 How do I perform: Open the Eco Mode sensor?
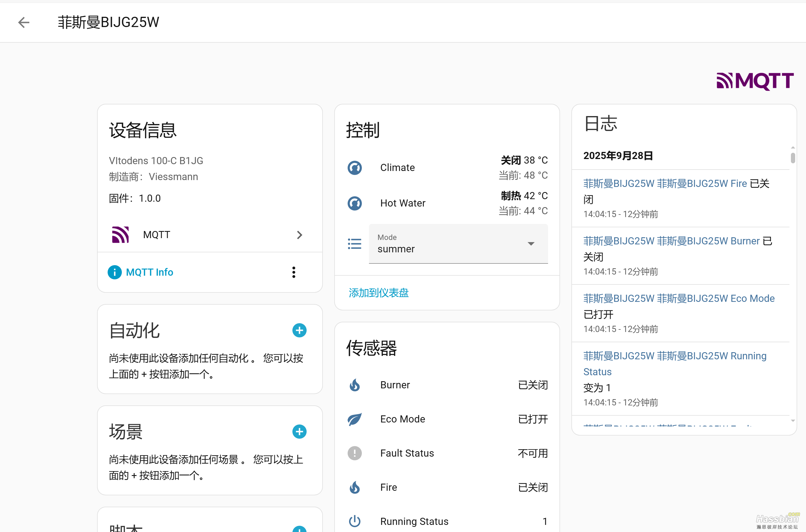tap(447, 419)
